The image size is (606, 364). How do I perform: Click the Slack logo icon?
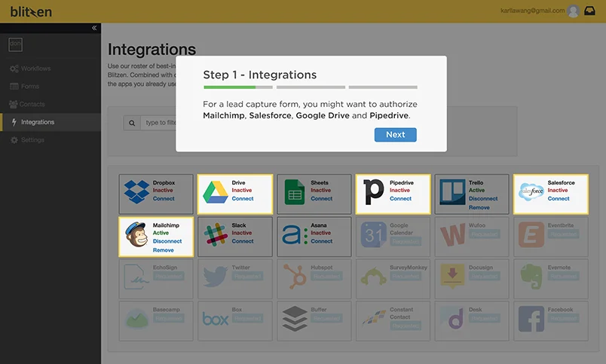coord(216,234)
